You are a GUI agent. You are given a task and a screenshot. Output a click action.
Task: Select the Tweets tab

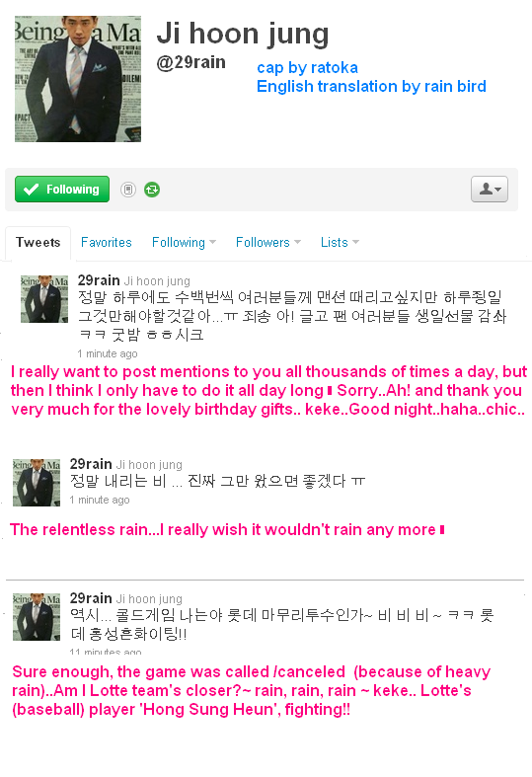click(38, 242)
